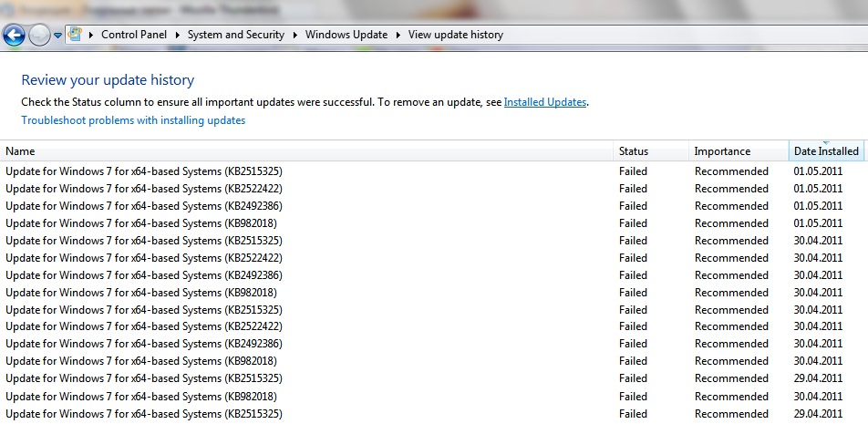Sort by the Date Installed column header
868x424 pixels.
pyautogui.click(x=826, y=151)
